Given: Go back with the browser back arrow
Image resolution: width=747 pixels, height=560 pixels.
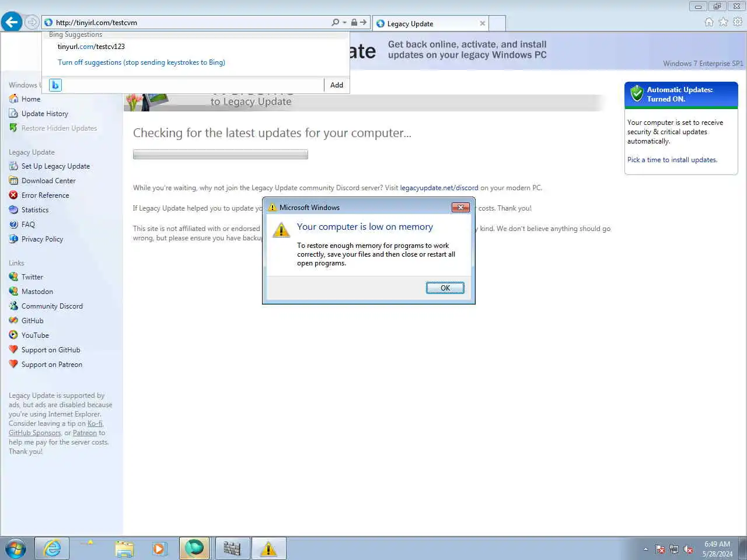Looking at the screenshot, I should pyautogui.click(x=12, y=22).
